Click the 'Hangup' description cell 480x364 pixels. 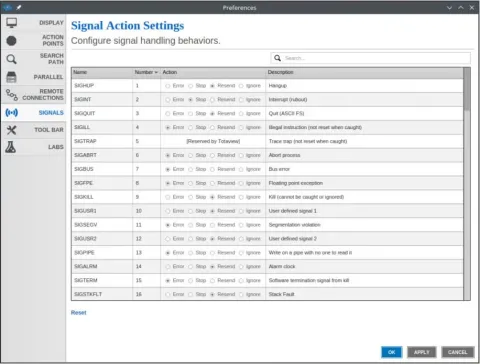coord(364,86)
